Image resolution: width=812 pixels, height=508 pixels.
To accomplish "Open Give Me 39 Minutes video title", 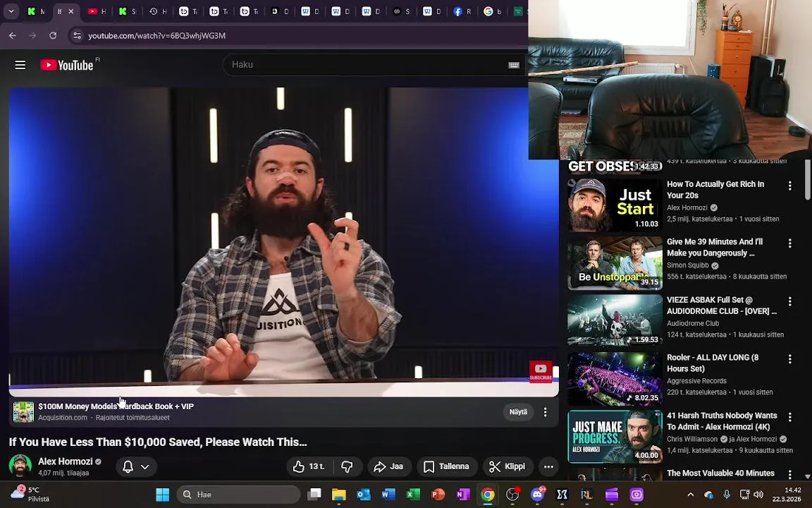I will (x=715, y=247).
